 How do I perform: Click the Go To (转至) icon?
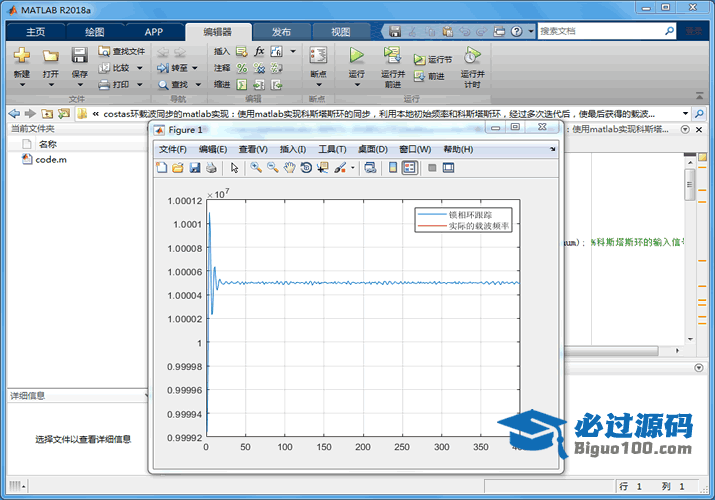pos(163,68)
